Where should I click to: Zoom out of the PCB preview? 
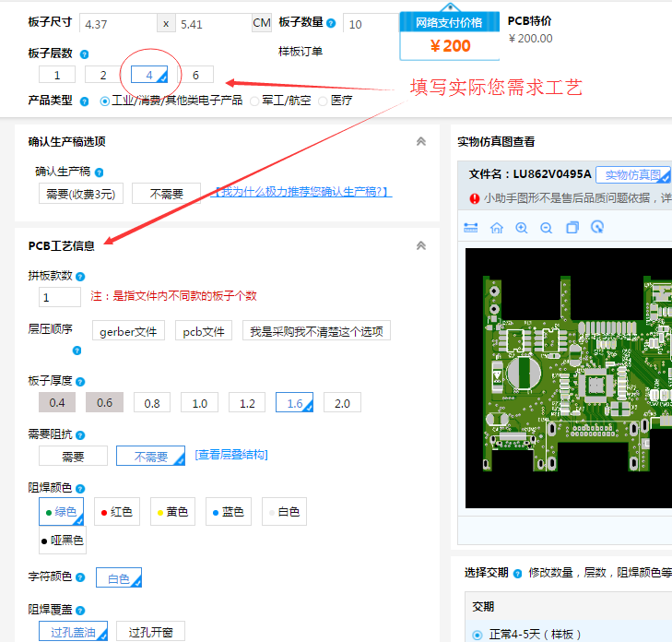tap(547, 228)
